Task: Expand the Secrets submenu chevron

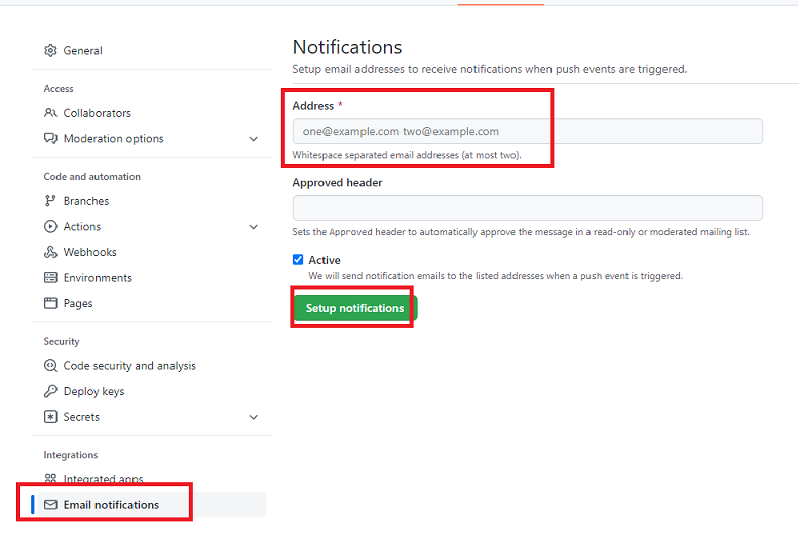Action: click(254, 417)
